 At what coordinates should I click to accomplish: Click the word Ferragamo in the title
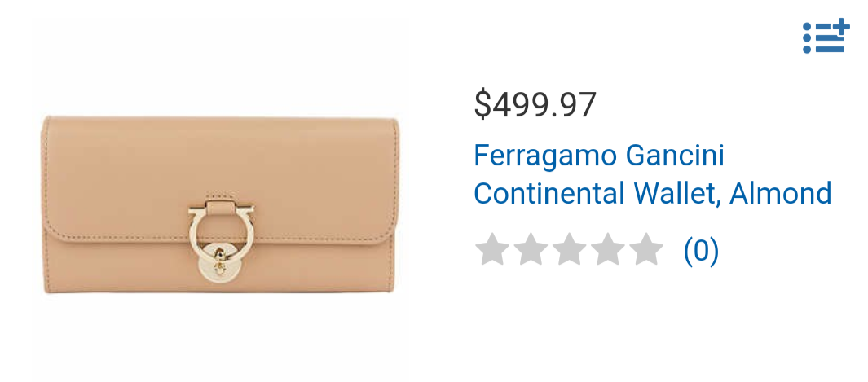click(x=545, y=156)
